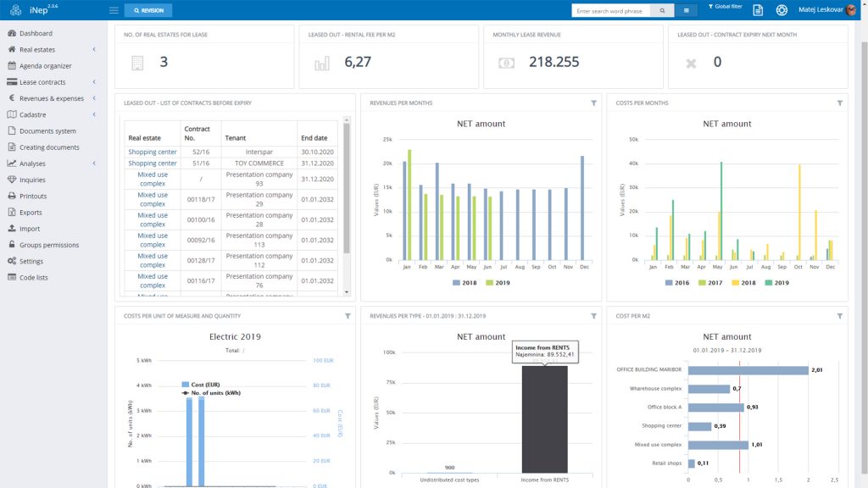Open the help lifebuoy icon
This screenshot has width=868, height=488.
(782, 10)
